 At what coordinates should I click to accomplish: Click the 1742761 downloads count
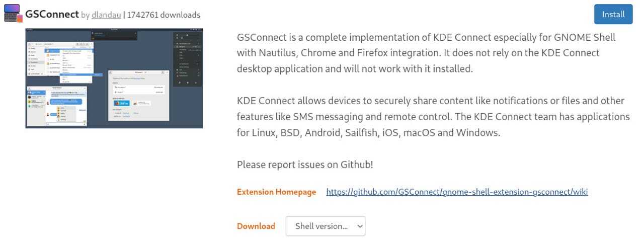tap(164, 15)
